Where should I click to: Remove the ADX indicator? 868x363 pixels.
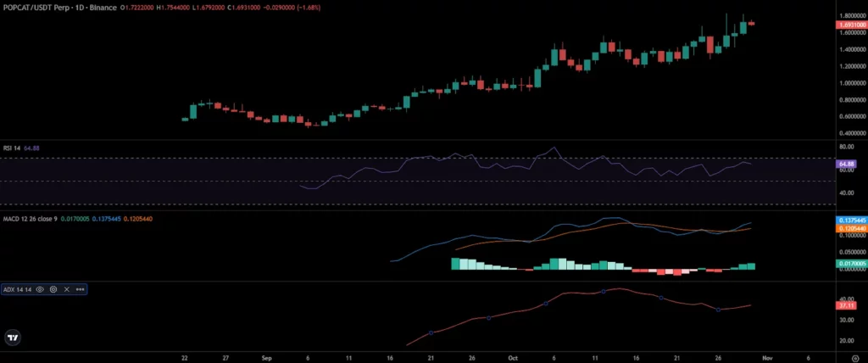67,289
